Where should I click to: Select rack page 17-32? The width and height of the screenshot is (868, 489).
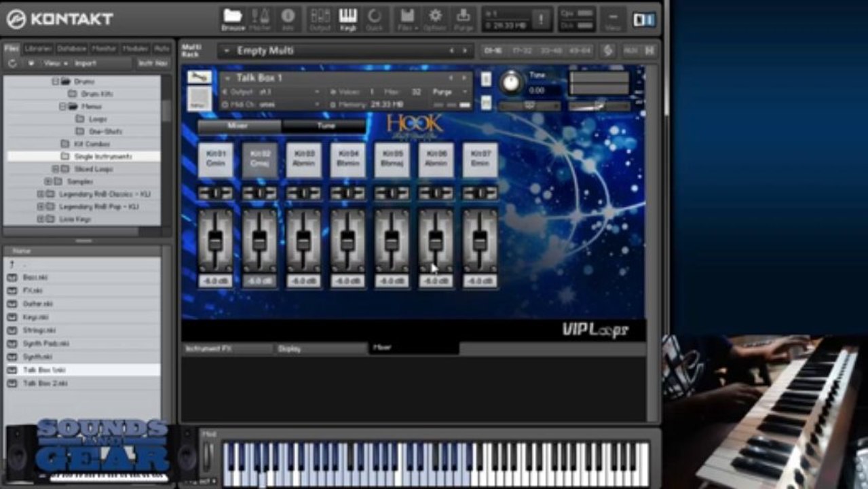523,50
